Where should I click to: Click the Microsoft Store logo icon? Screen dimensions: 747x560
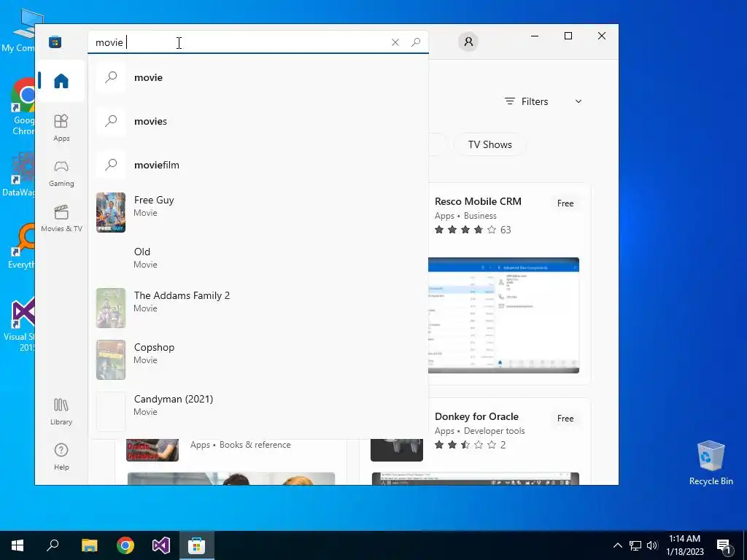click(x=55, y=42)
